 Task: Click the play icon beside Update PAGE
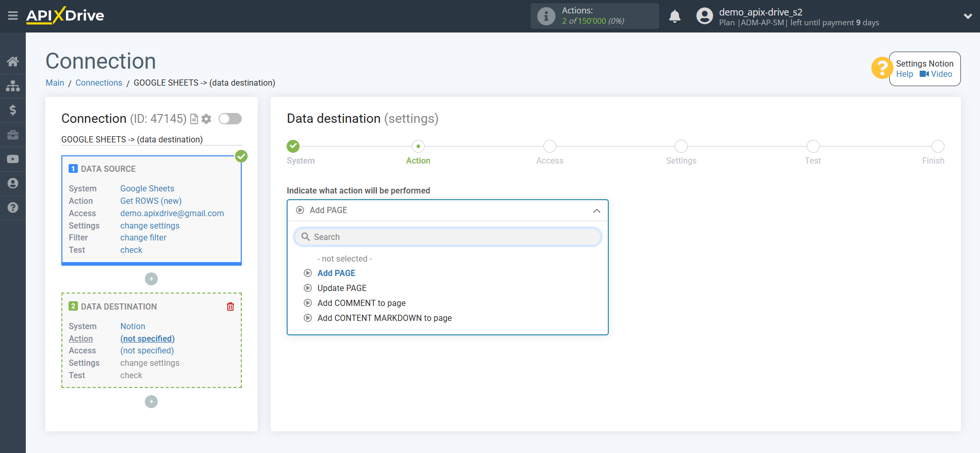click(308, 288)
